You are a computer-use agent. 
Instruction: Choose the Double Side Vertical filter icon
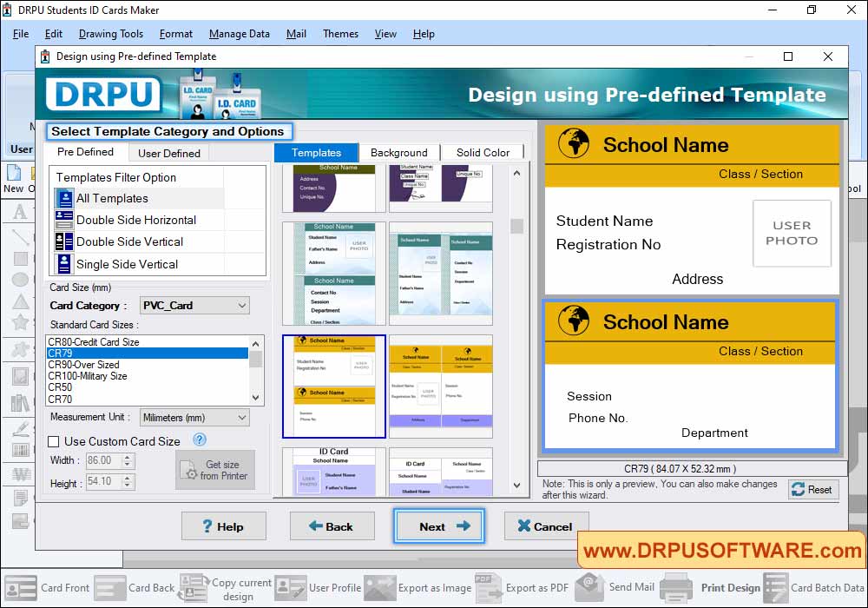pos(64,242)
